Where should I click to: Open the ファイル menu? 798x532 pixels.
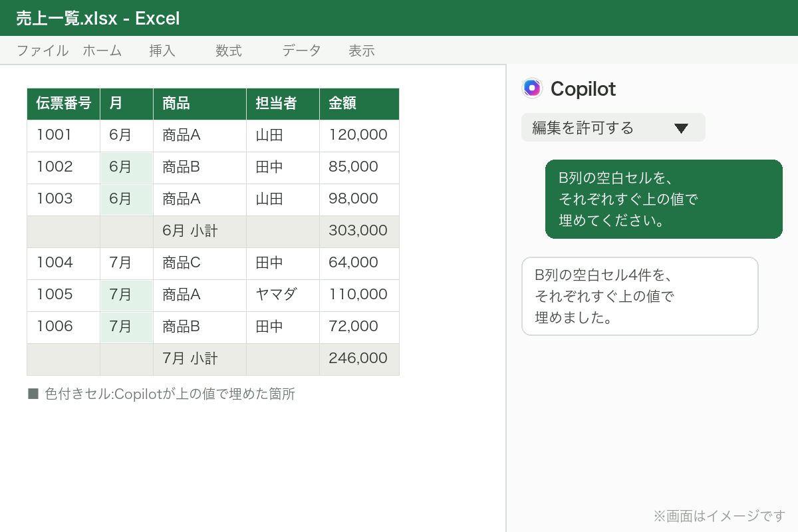coord(43,51)
